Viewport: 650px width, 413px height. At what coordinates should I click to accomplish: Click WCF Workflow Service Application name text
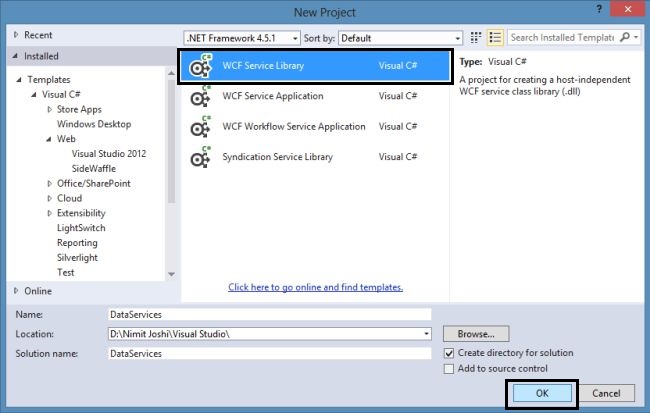coord(294,126)
